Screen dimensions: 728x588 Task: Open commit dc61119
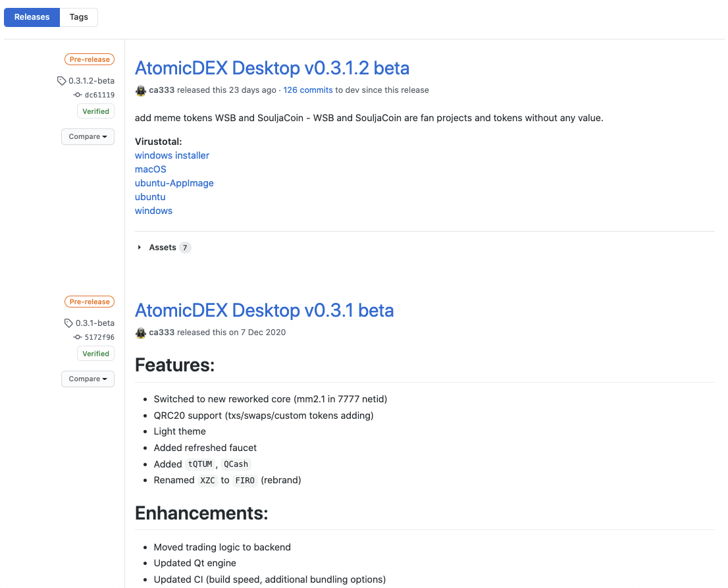click(x=99, y=95)
